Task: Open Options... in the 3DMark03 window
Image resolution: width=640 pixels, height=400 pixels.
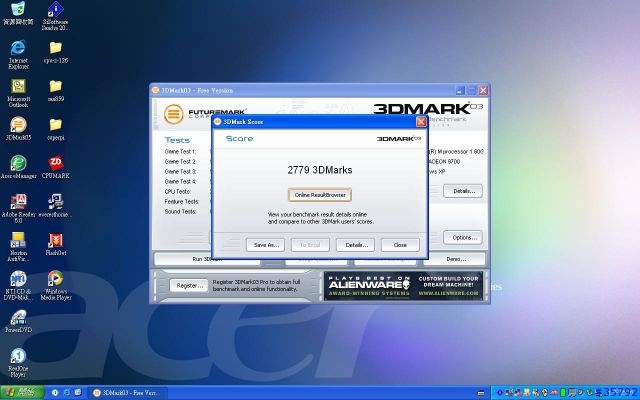Action: click(x=462, y=237)
